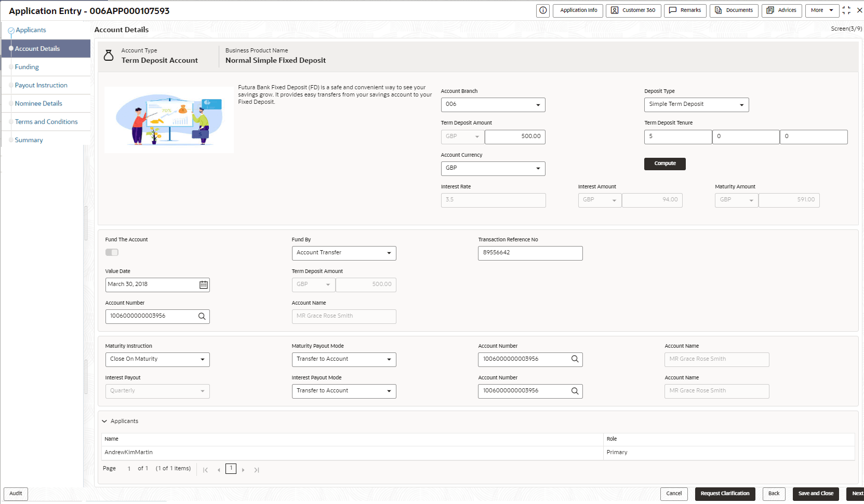Image resolution: width=864 pixels, height=504 pixels.
Task: Select Account Details step
Action: 46,49
